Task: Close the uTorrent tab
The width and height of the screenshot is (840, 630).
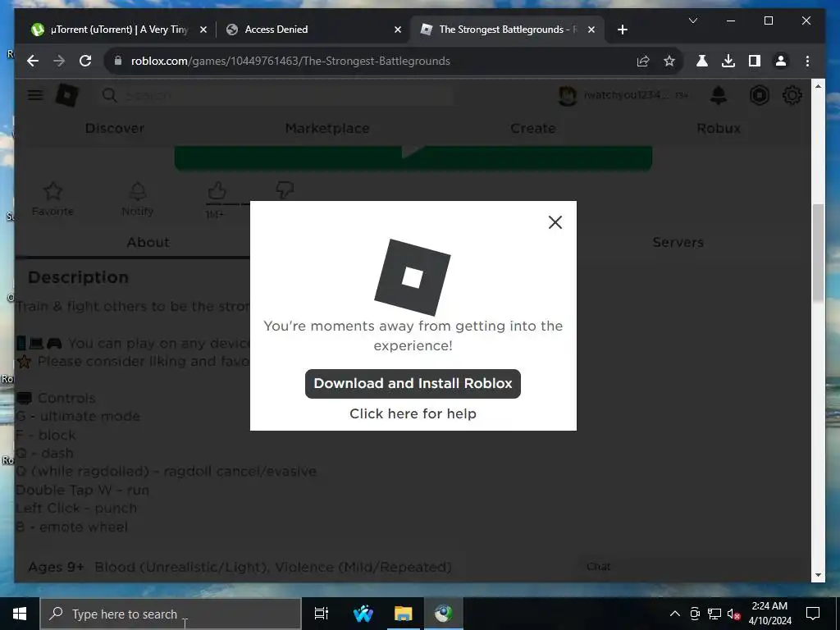Action: point(203,30)
